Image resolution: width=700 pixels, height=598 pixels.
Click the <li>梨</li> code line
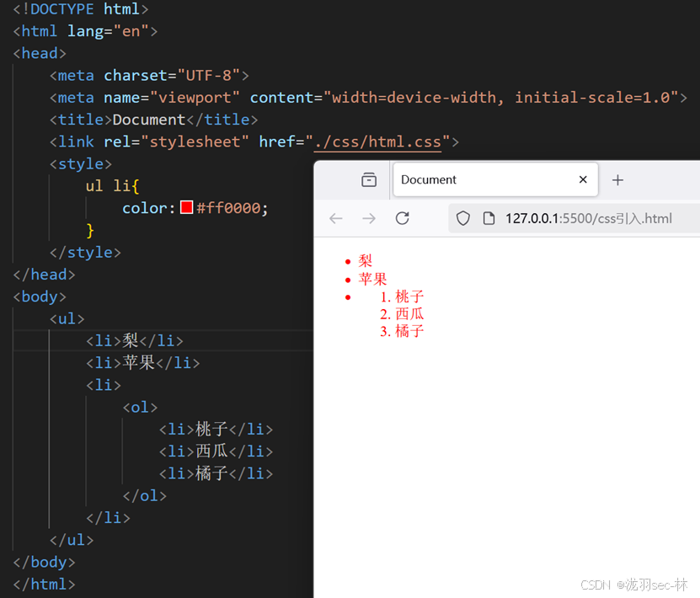pyautogui.click(x=135, y=341)
